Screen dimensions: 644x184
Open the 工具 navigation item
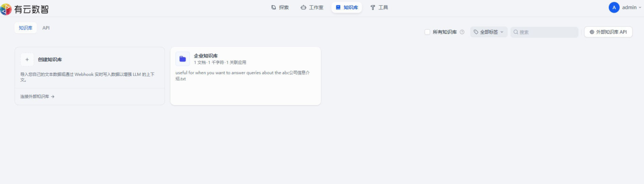point(379,7)
